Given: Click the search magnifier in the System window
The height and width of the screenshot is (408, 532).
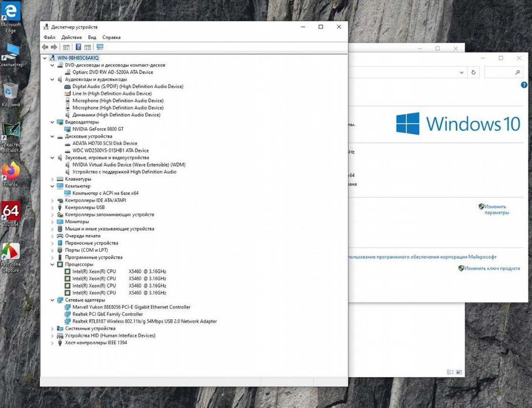Looking at the screenshot, I should coord(517,72).
